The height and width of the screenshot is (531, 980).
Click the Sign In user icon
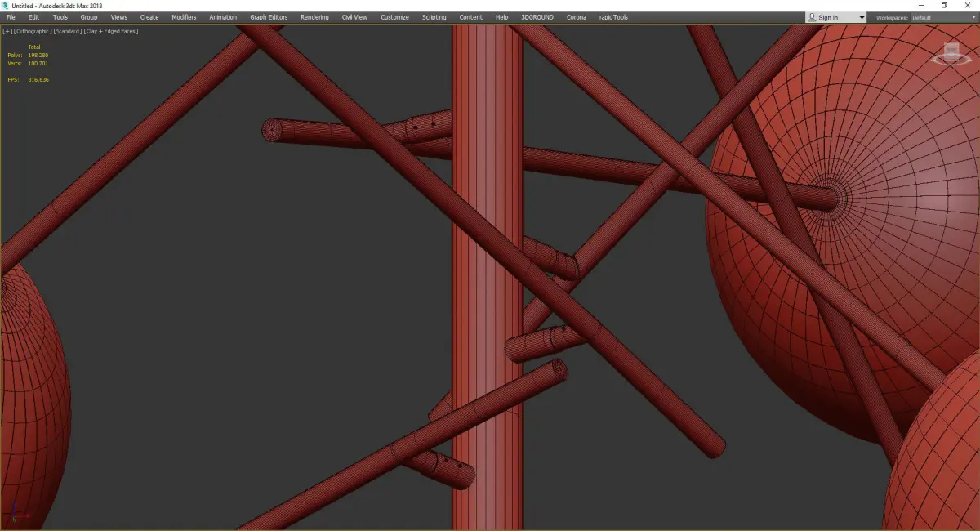[x=812, y=17]
